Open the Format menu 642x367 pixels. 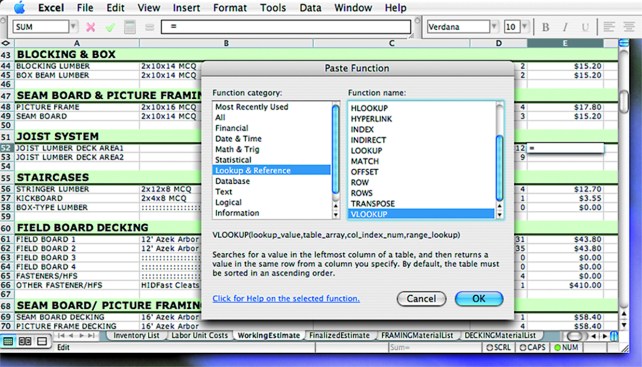point(230,7)
